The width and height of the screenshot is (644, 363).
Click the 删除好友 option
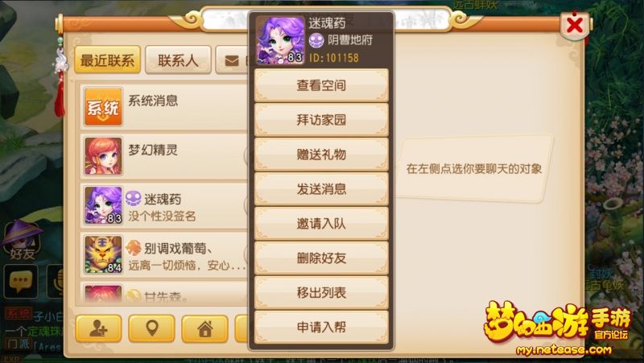pyautogui.click(x=321, y=258)
